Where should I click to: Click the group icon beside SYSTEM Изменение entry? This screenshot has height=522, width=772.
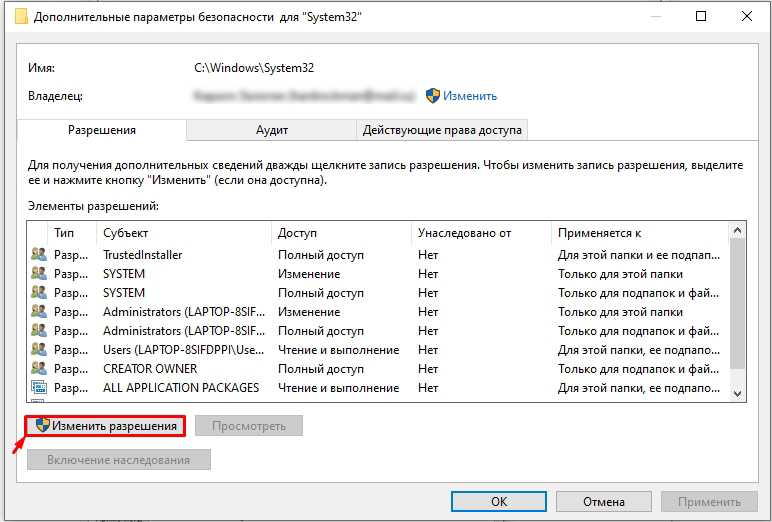[39, 273]
